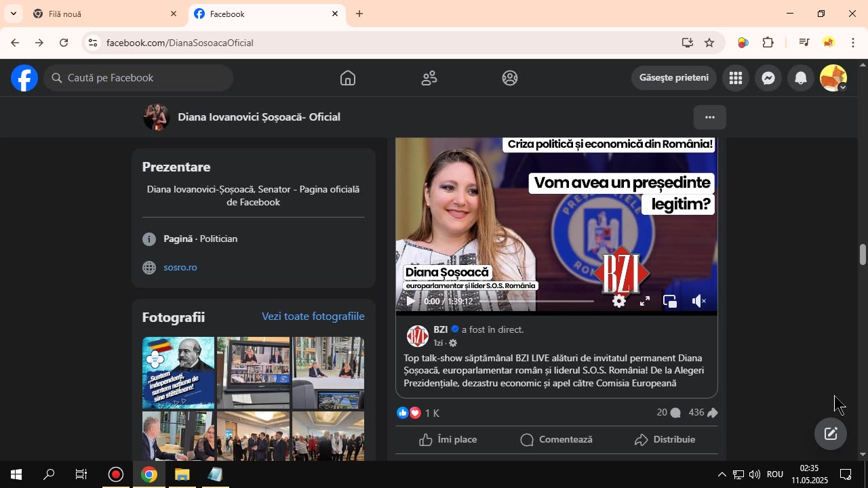Share the post via Distribuie
The height and width of the screenshot is (488, 868).
pyautogui.click(x=665, y=440)
